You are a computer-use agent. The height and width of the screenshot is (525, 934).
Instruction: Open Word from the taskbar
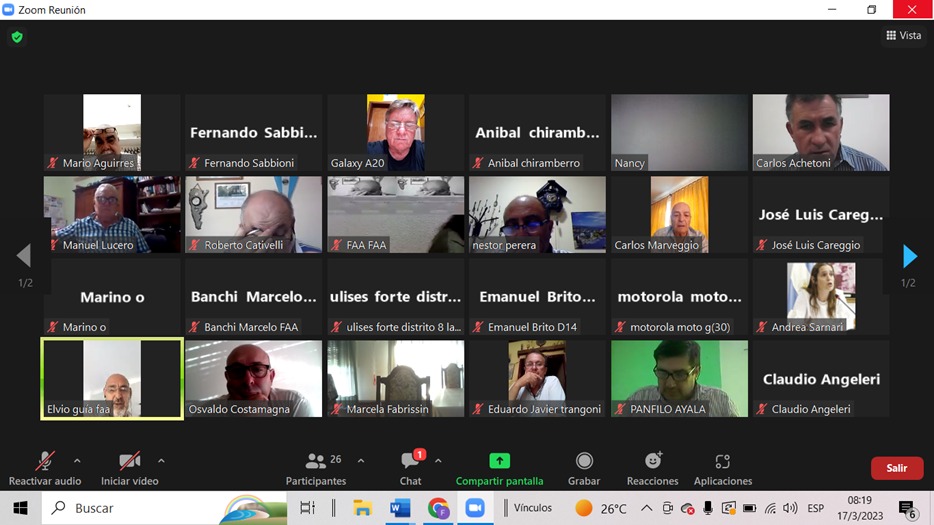tap(400, 508)
